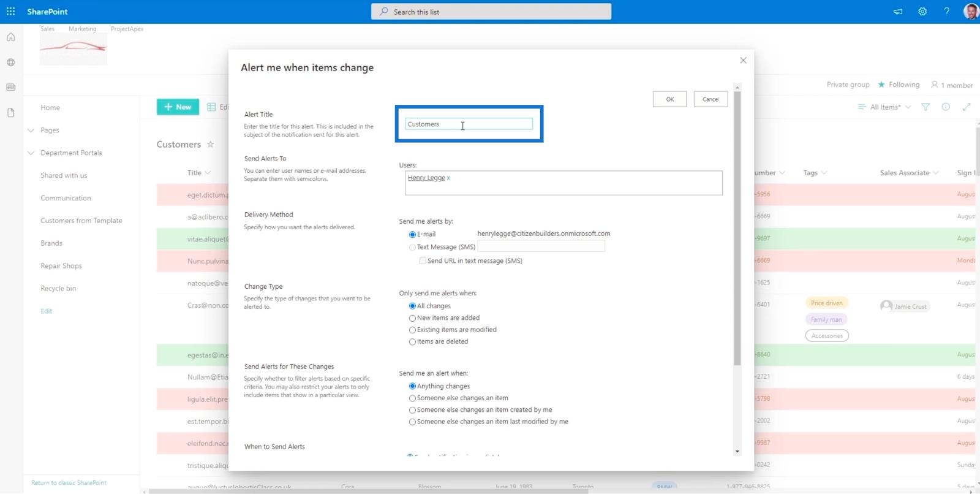Open Recycle bin in navigation

(58, 288)
